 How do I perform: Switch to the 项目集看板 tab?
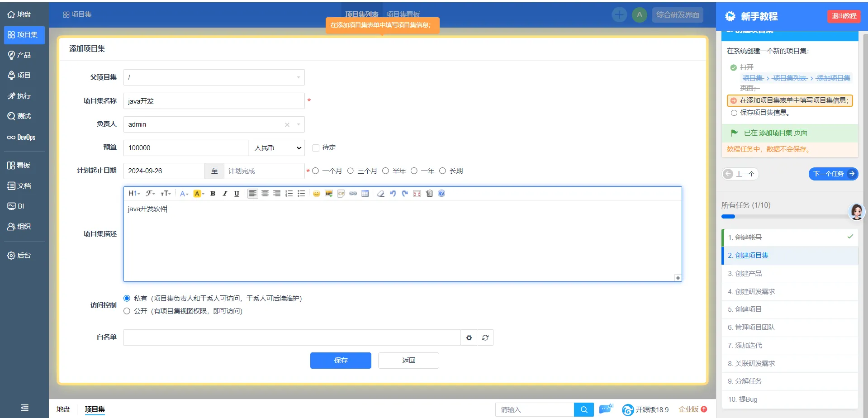coord(403,14)
